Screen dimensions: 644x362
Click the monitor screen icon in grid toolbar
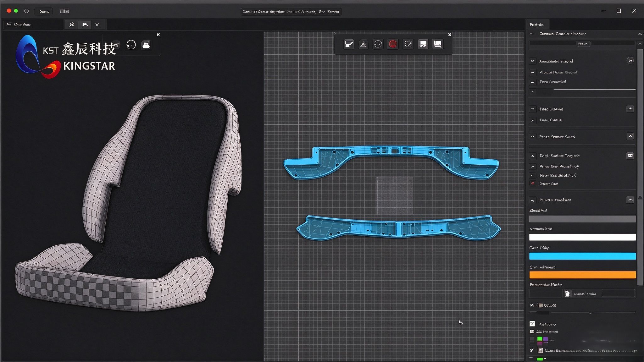click(438, 44)
